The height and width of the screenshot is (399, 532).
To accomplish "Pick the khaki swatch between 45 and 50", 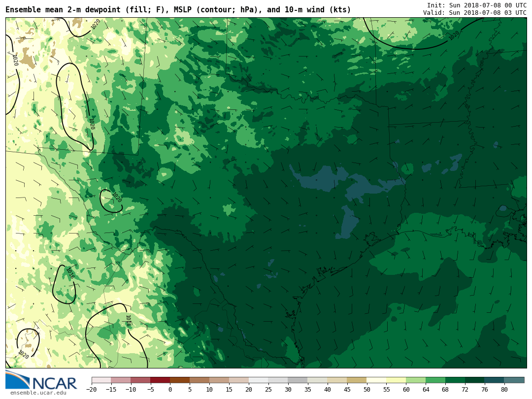I will tap(357, 380).
